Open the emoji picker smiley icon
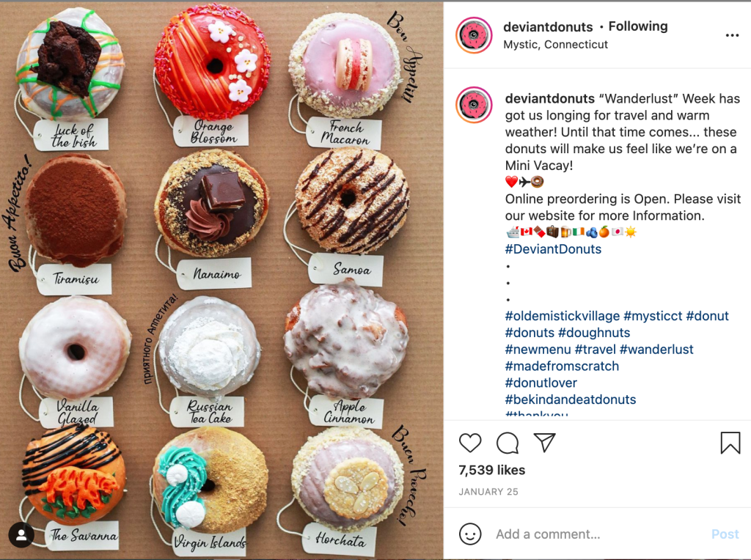This screenshot has width=751, height=560. tap(470, 534)
